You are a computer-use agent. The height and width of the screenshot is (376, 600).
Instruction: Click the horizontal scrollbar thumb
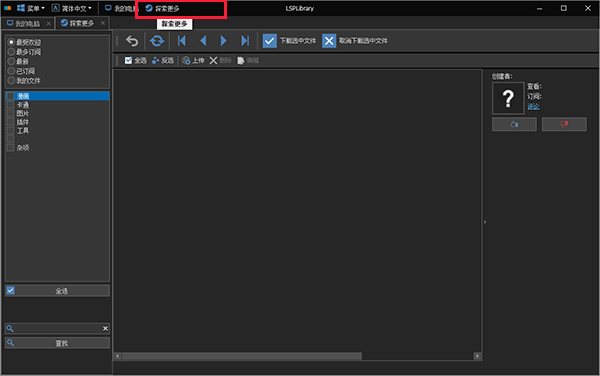click(x=241, y=356)
